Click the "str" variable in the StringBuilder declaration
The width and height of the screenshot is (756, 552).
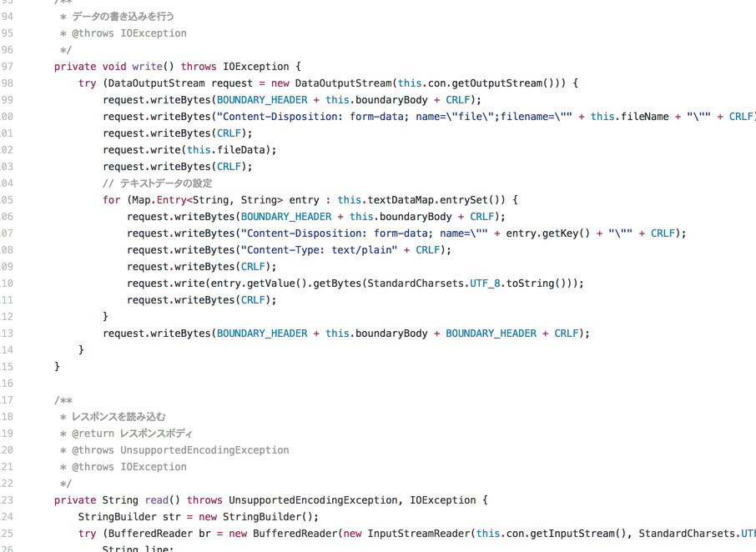point(171,517)
